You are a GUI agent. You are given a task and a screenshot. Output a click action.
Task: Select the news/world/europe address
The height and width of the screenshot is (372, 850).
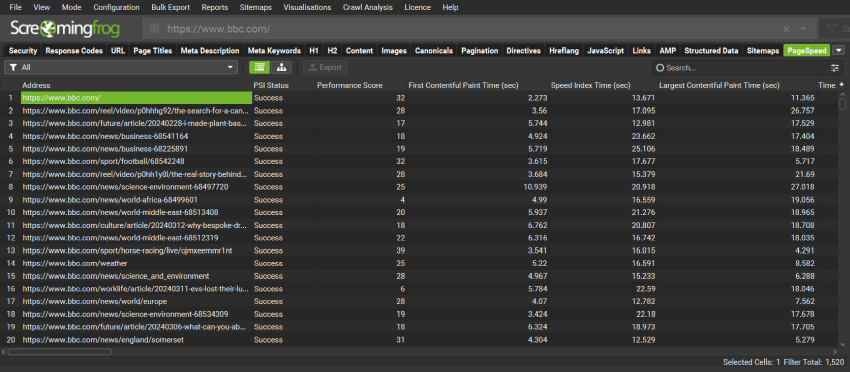point(95,302)
